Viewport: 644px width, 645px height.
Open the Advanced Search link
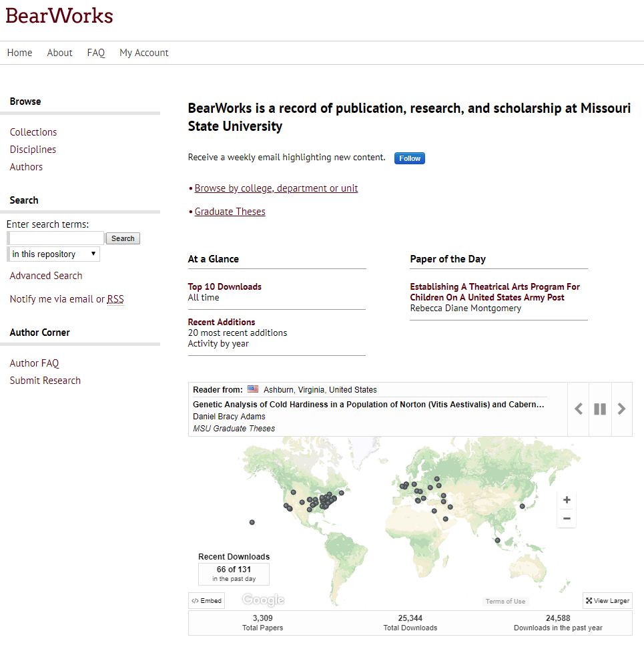[46, 276]
